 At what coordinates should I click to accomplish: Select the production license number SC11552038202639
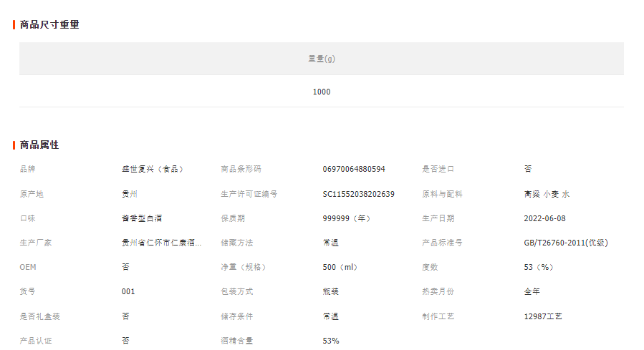coord(358,194)
